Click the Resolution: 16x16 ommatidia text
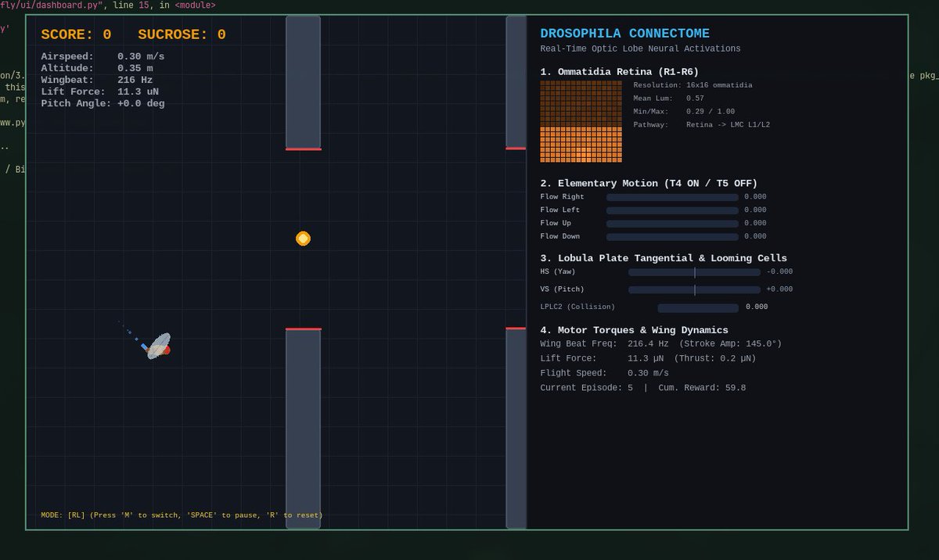Viewport: 939px width, 560px height. click(693, 85)
